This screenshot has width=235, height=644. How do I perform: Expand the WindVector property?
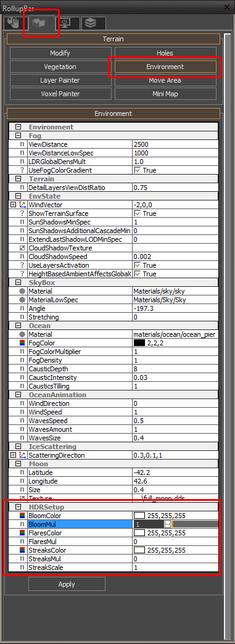[13, 205]
